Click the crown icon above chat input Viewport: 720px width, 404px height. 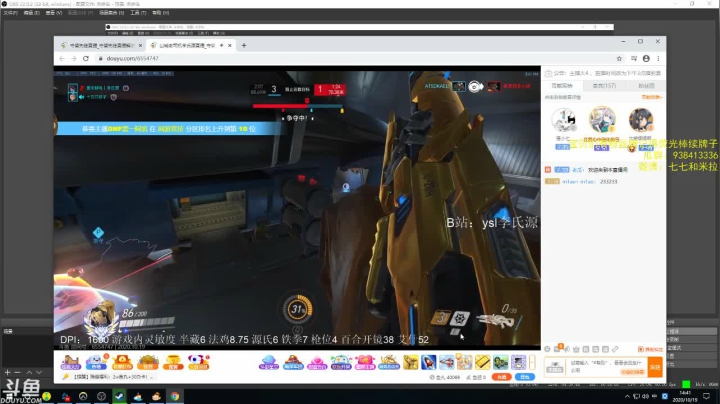click(x=576, y=349)
